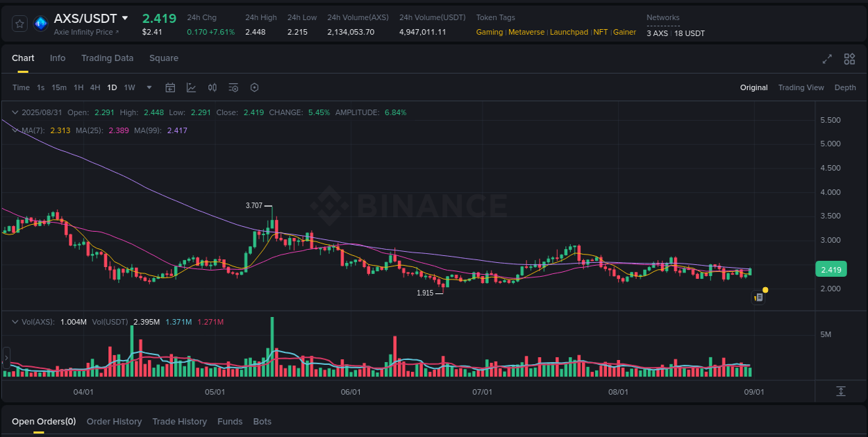Expand the chart to fullscreen

[x=827, y=60]
